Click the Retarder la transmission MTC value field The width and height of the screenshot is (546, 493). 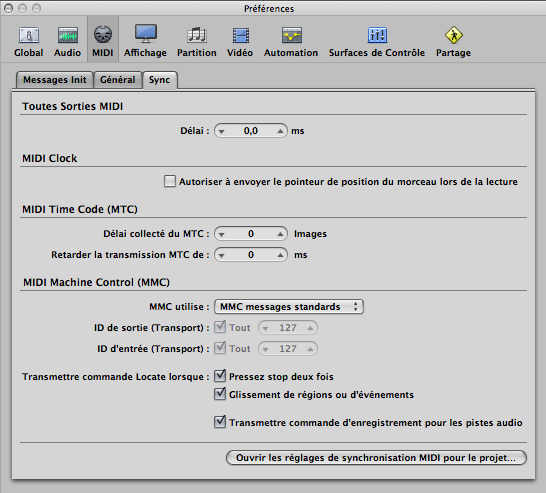click(251, 255)
